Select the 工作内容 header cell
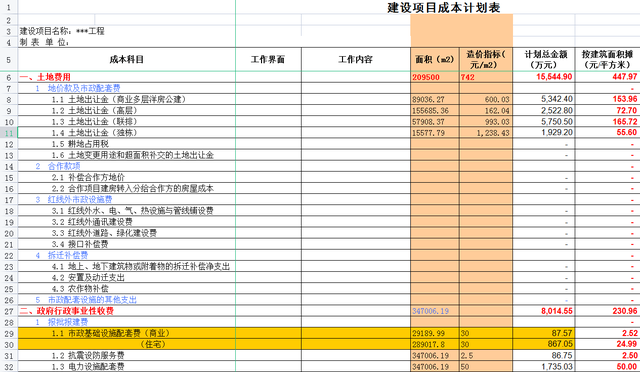This screenshot has width=640, height=372. (x=356, y=60)
